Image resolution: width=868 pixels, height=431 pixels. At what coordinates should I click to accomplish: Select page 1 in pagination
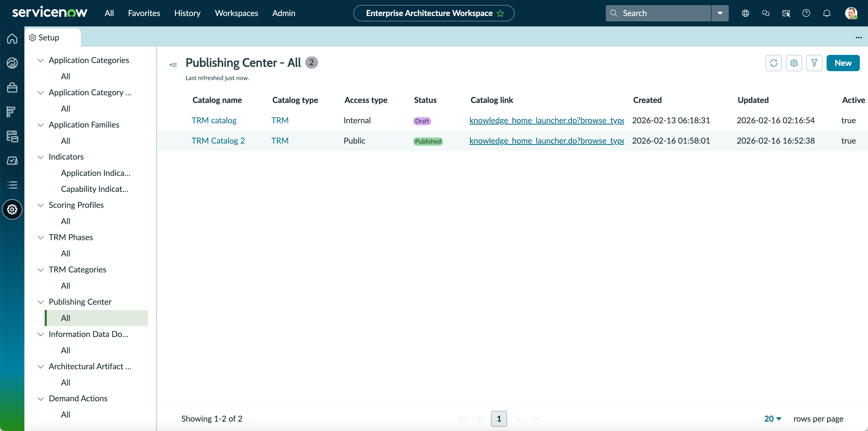pos(499,419)
